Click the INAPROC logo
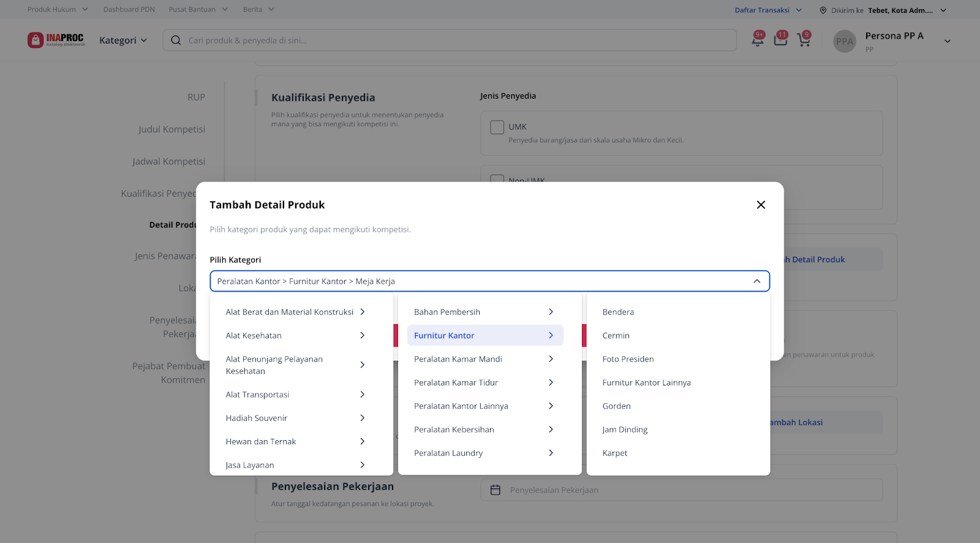This screenshot has width=980, height=543. (x=56, y=40)
